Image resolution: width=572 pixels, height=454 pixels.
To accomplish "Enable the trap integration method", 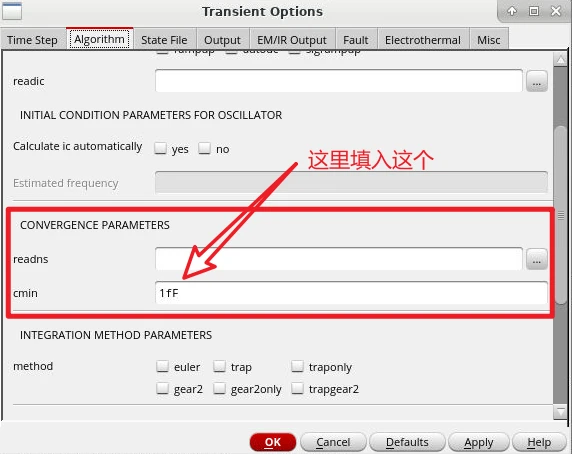I will click(219, 366).
